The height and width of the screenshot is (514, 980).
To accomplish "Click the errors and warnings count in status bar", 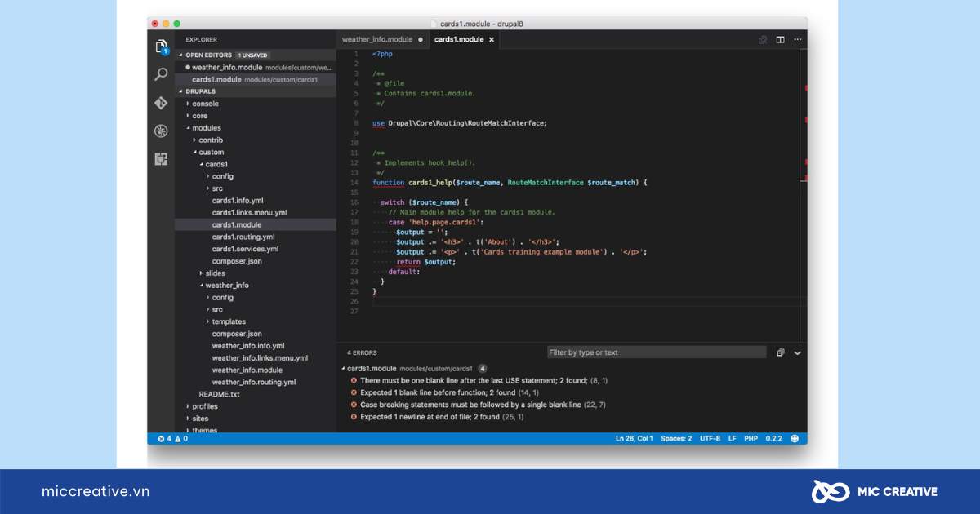I will coord(171,438).
